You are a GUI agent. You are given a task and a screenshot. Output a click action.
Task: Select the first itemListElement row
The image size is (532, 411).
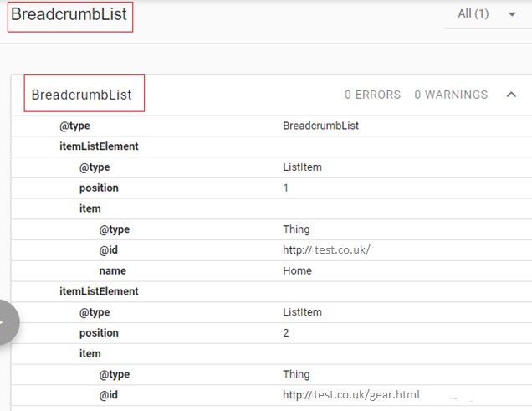[x=99, y=146]
